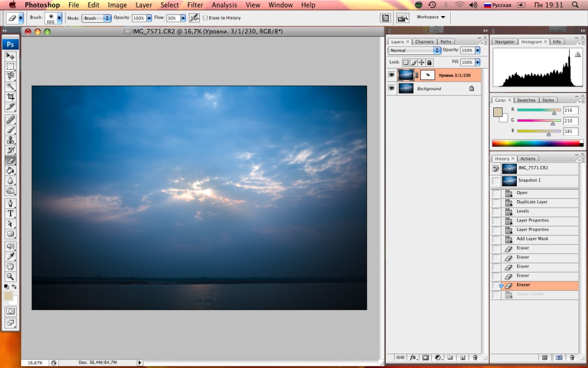Viewport: 588px width, 368px height.
Task: Select the Add Layer Mask history state
Action: 532,239
